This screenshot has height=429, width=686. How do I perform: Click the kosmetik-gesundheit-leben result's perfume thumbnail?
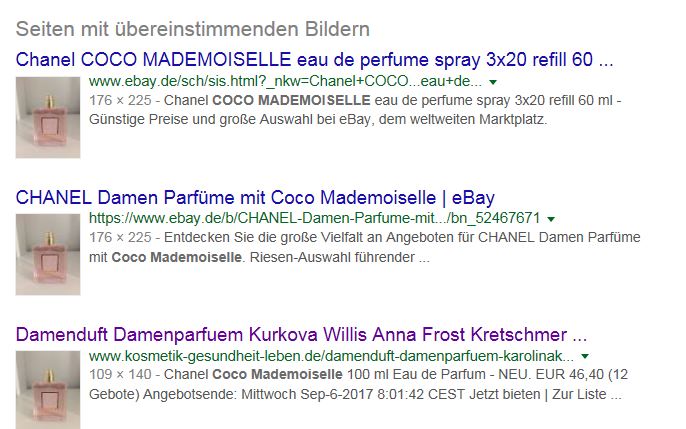click(x=48, y=390)
